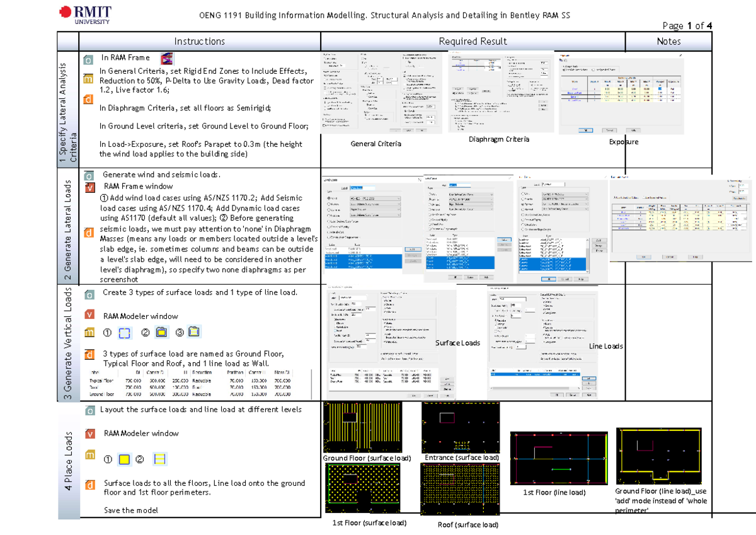Click the Label input field in the load case dialog
Screen dimensions: 756x535
coord(362,188)
